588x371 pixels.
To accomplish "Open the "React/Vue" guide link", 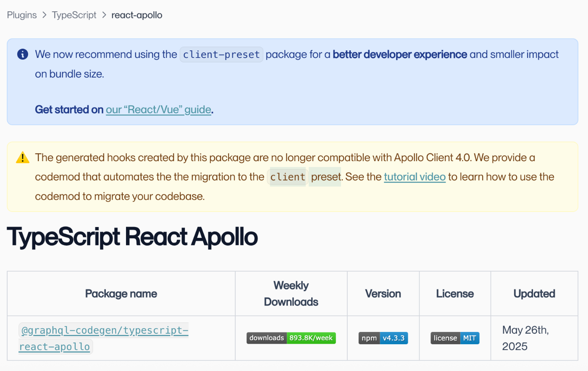I will (158, 110).
